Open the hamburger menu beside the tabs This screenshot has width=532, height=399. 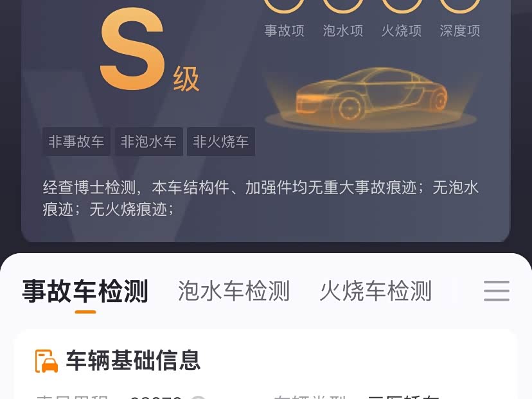pyautogui.click(x=497, y=291)
